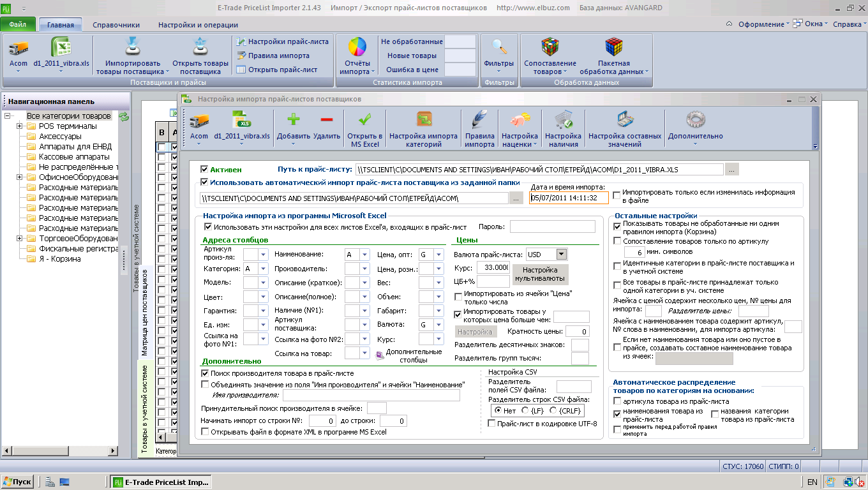Click Открыть в MS Excel icon

coord(364,121)
